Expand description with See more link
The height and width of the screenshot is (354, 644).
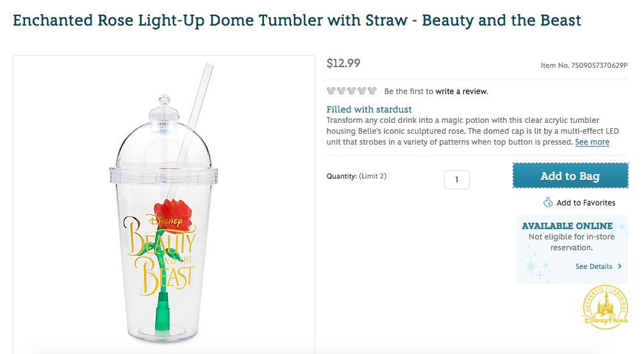pyautogui.click(x=592, y=142)
